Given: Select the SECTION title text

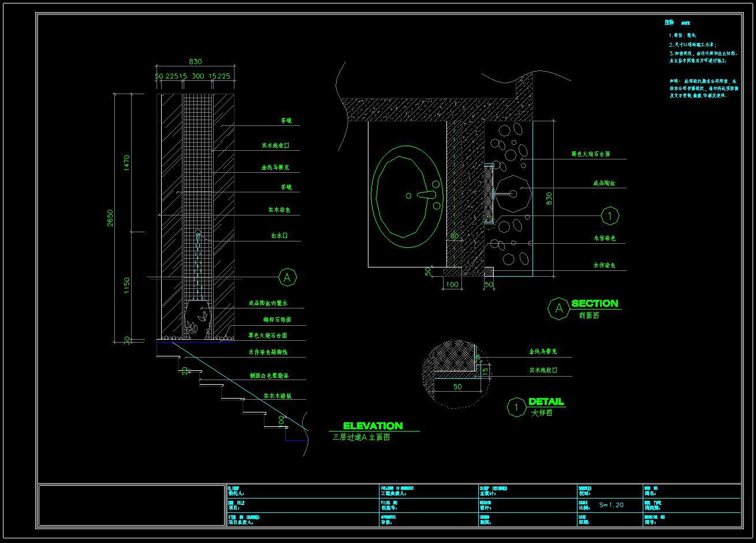Looking at the screenshot, I should point(594,303).
